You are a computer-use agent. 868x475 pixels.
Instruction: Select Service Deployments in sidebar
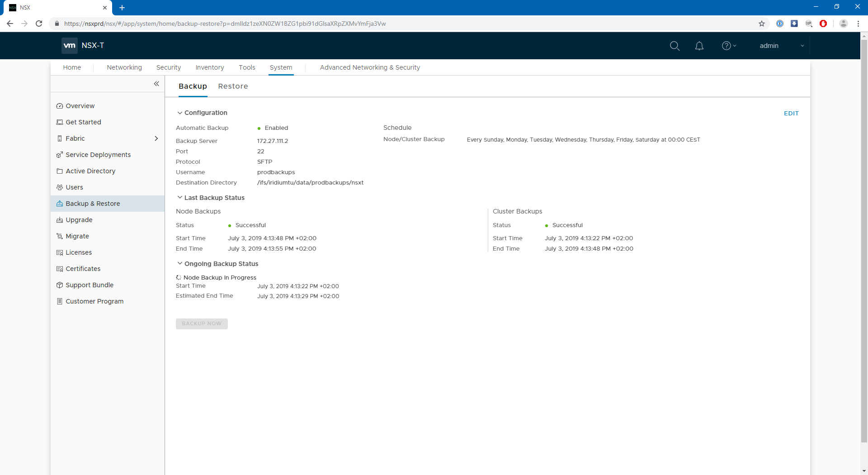pos(98,155)
